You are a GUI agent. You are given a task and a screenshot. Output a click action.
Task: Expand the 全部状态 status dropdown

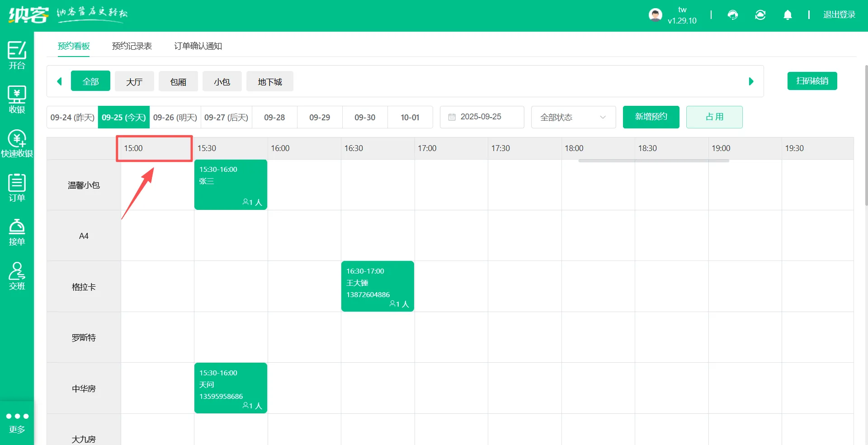pyautogui.click(x=573, y=117)
